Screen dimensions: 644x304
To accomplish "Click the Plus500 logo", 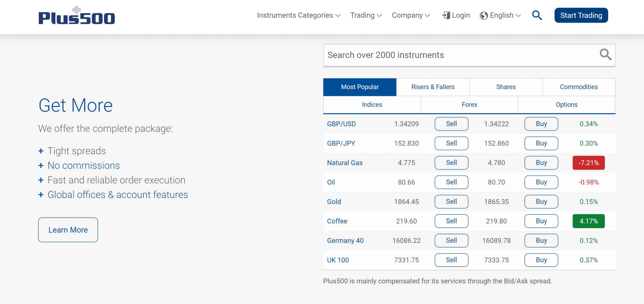I will [76, 16].
